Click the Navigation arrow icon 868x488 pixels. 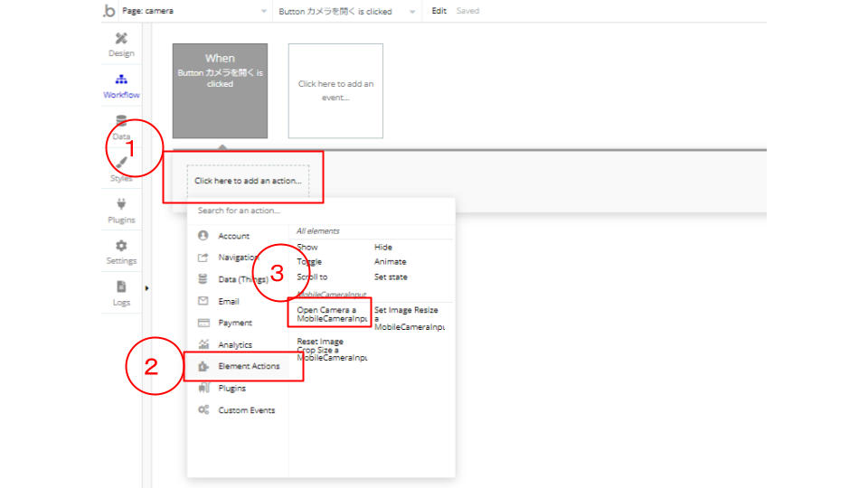(x=203, y=258)
